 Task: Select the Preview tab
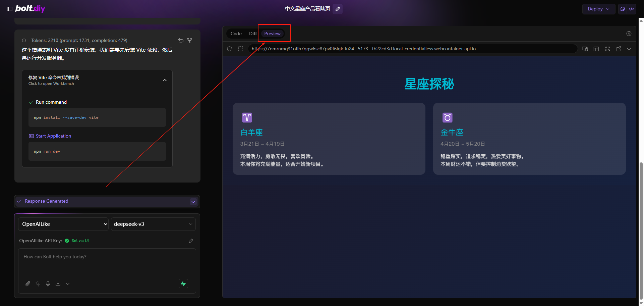(x=272, y=34)
